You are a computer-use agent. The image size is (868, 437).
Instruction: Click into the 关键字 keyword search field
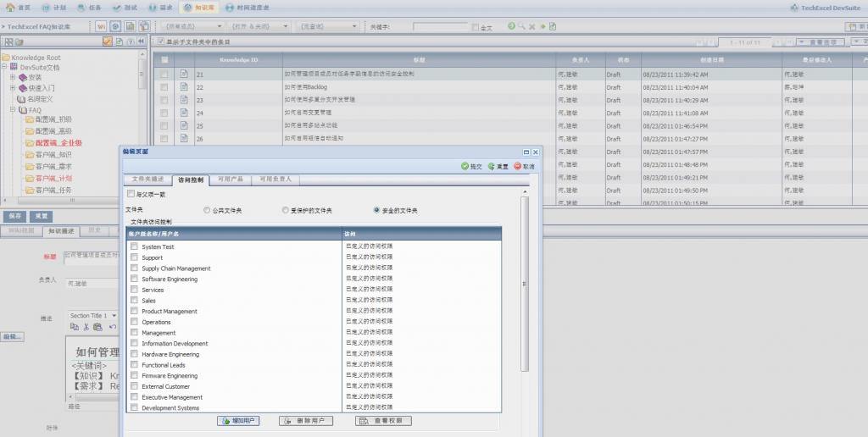[x=439, y=27]
